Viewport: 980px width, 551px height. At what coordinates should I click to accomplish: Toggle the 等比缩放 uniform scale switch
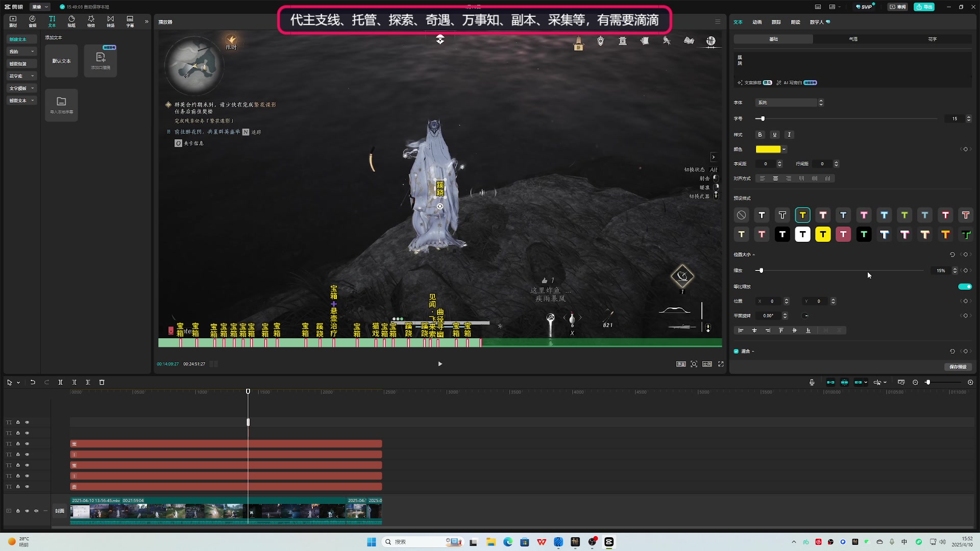click(x=965, y=287)
